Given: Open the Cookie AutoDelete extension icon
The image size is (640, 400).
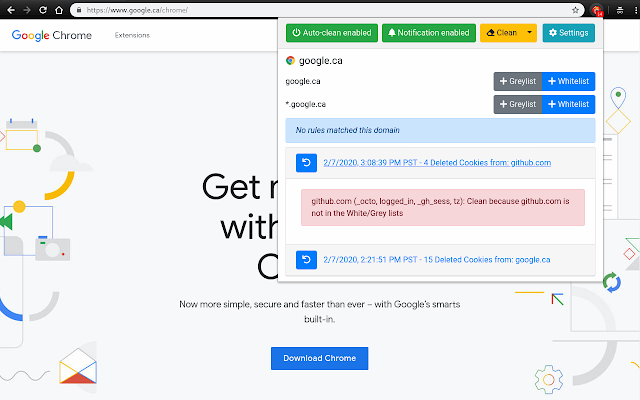Looking at the screenshot, I should [x=597, y=10].
